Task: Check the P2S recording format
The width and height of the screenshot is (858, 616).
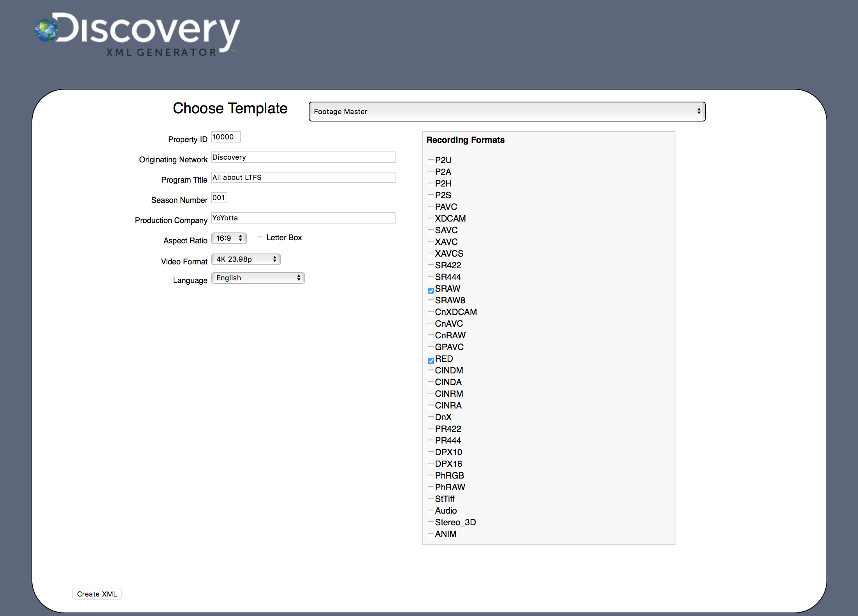Action: pos(431,197)
